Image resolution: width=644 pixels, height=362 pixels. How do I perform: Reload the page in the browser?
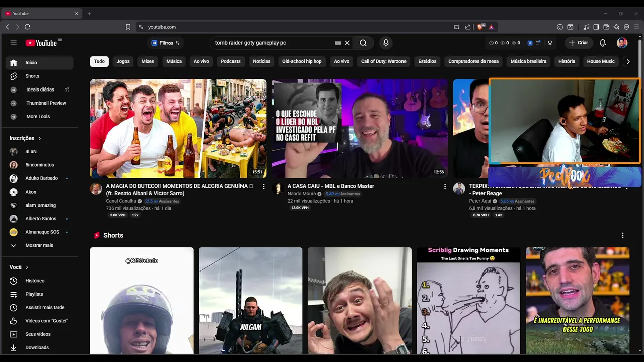(x=27, y=27)
